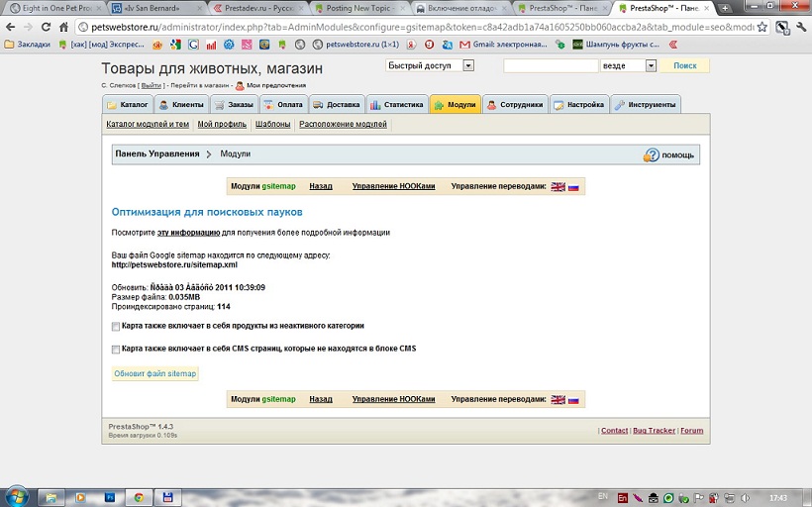The width and height of the screenshot is (812, 507).
Task: Click the Панель Управления breadcrumb
Action: (x=156, y=153)
